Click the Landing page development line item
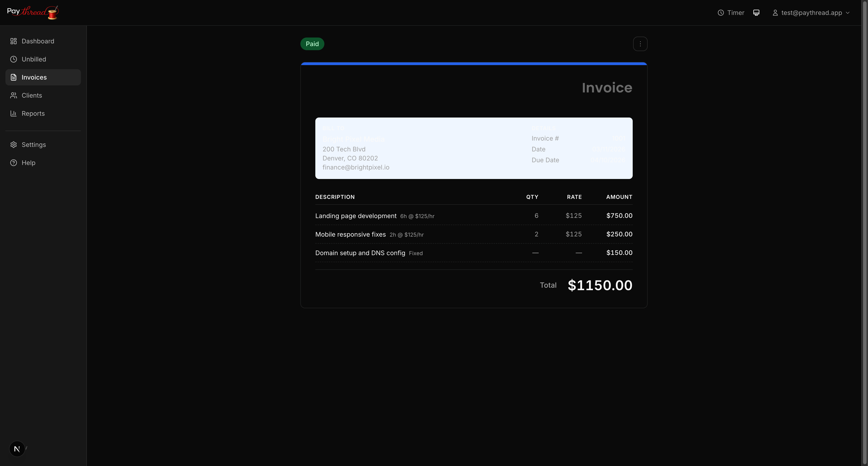 [356, 216]
